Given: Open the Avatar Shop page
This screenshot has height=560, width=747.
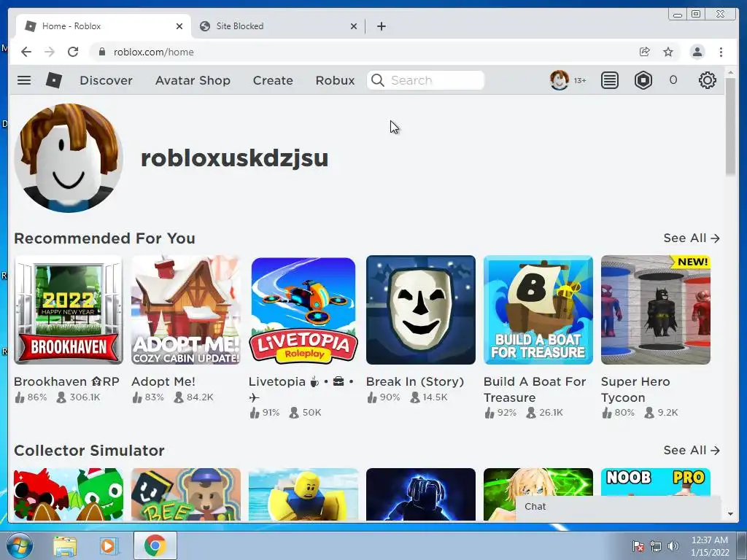Looking at the screenshot, I should (x=193, y=80).
